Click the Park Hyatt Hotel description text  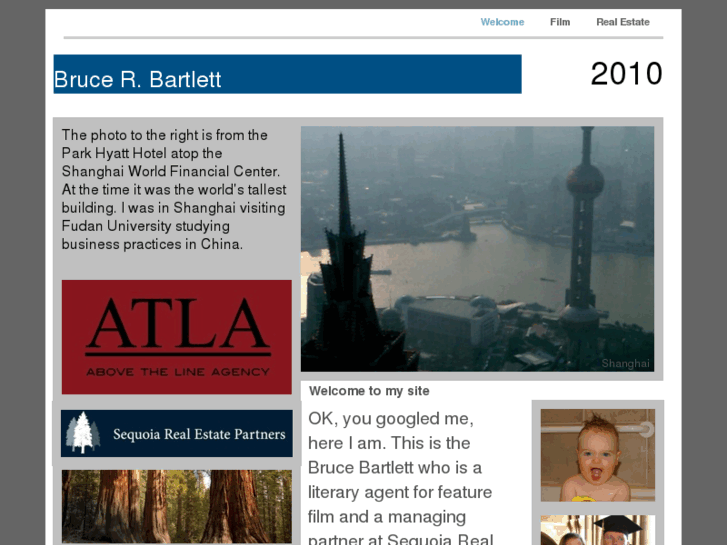click(x=174, y=189)
